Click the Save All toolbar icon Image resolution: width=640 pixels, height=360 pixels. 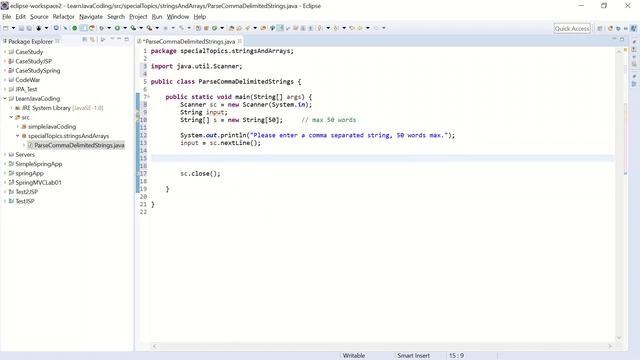29,28
